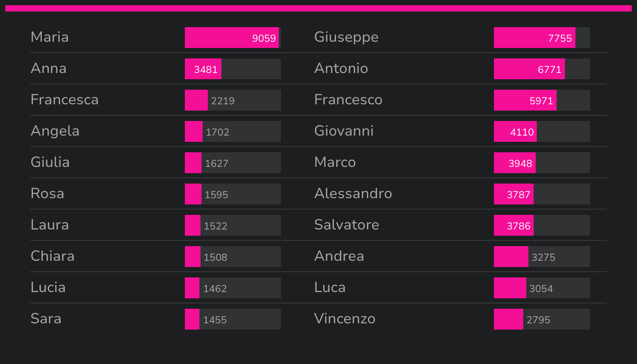Click the Giuseppe bar showing 7755

tap(535, 38)
